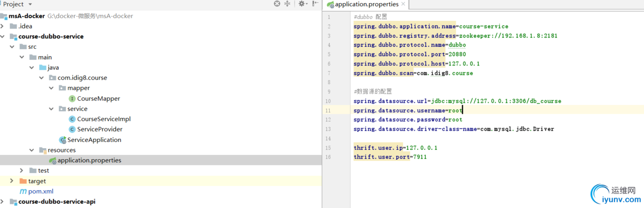Viewport: 644px width, 208px height.
Task: Open the Project panel settings gear
Action: point(301,4)
